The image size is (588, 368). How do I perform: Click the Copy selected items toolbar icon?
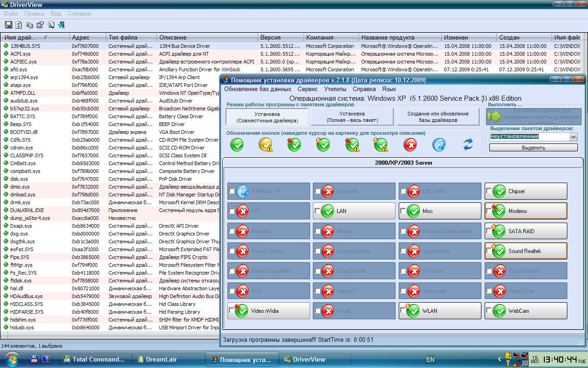[x=29, y=25]
